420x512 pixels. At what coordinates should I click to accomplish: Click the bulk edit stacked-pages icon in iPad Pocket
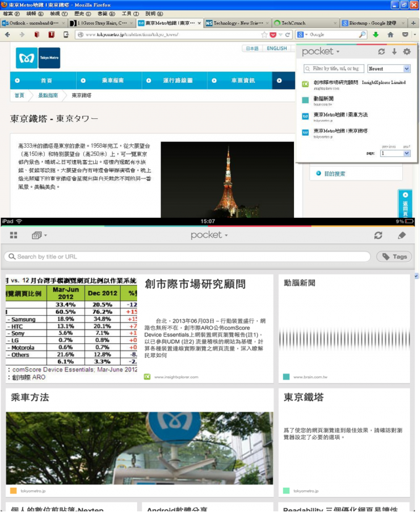click(37, 235)
